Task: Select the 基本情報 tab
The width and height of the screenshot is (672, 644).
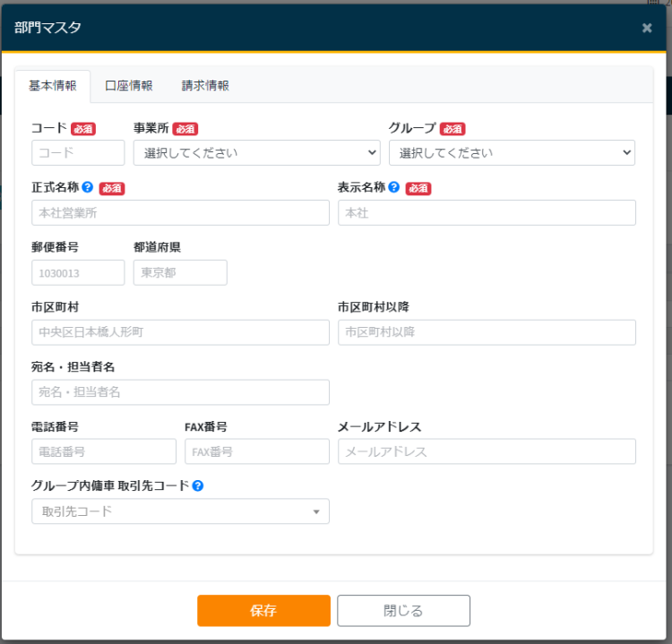Action: coord(53,86)
